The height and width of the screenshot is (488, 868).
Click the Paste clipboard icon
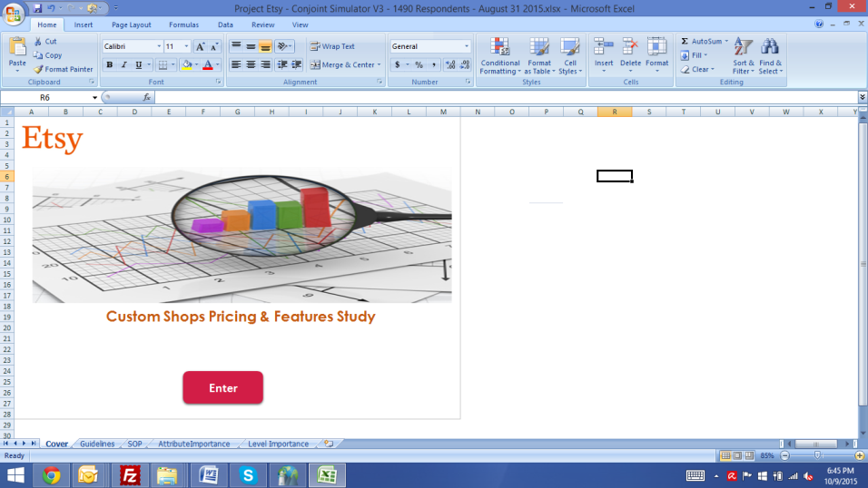tap(17, 49)
